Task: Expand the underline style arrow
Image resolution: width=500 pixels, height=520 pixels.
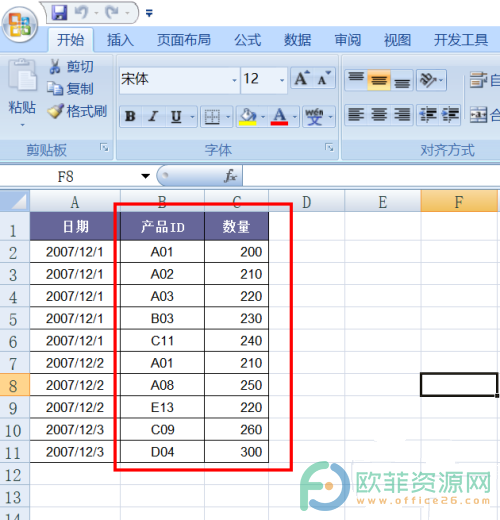Action: [192, 117]
